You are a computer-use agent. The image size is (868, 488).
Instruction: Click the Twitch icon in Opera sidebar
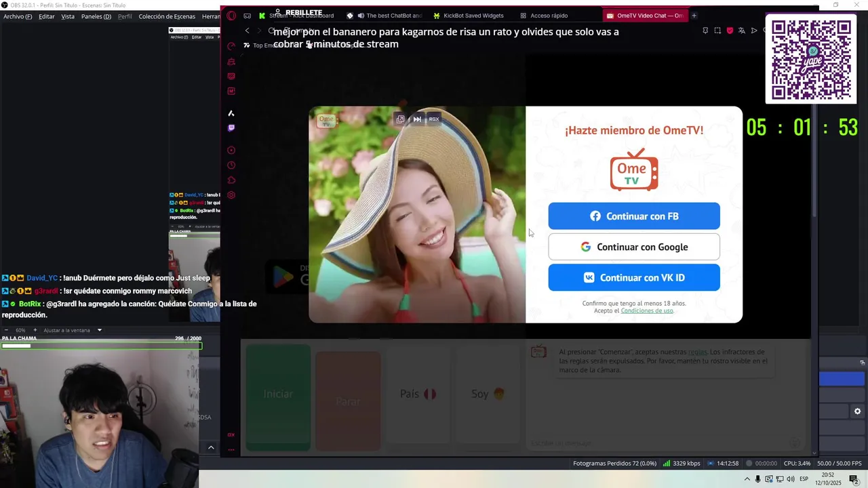tap(231, 128)
